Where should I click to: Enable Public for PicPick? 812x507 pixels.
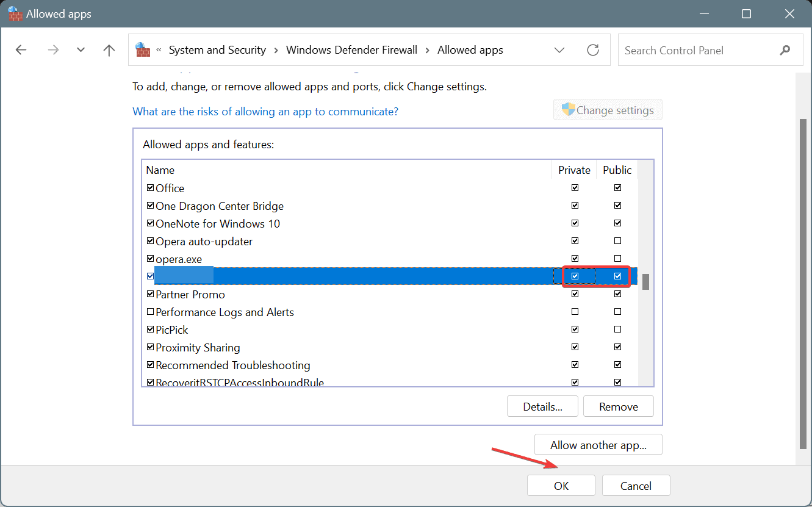tap(617, 329)
